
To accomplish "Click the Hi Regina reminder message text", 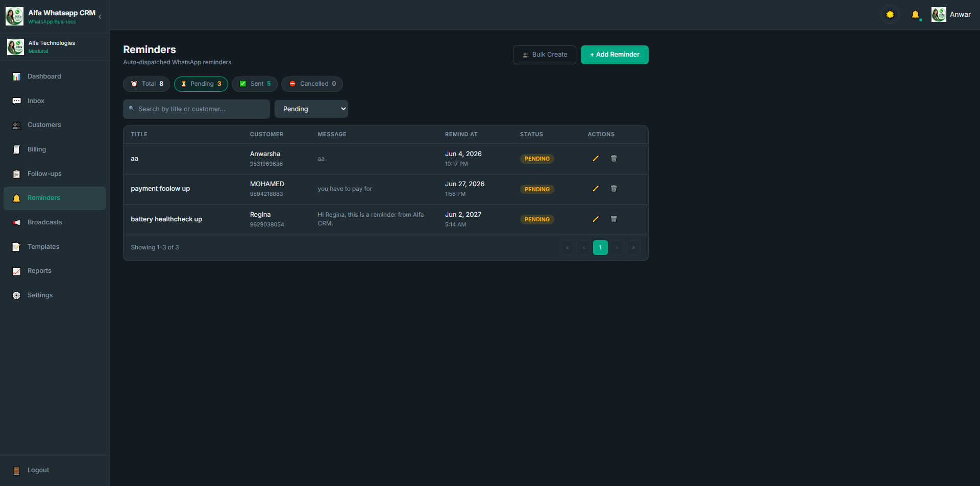I will [x=371, y=219].
